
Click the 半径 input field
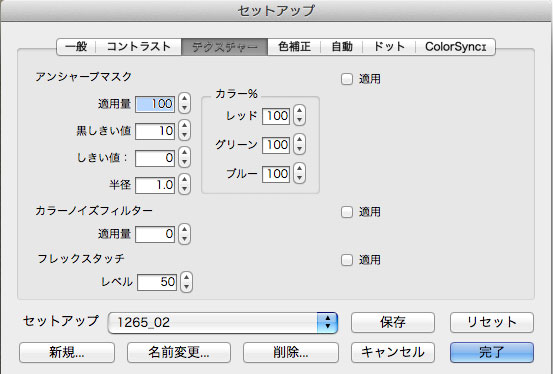155,185
